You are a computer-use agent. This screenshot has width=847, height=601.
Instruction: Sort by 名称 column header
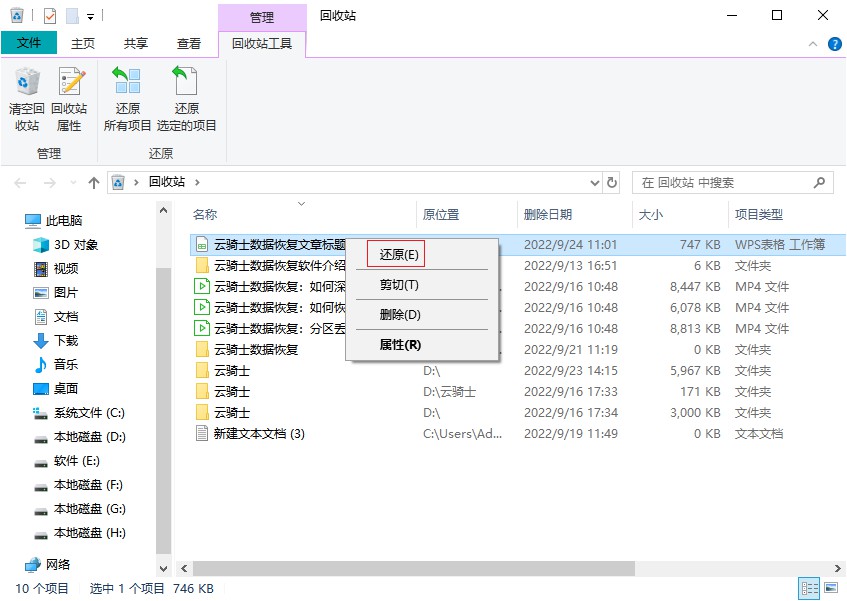coord(205,214)
